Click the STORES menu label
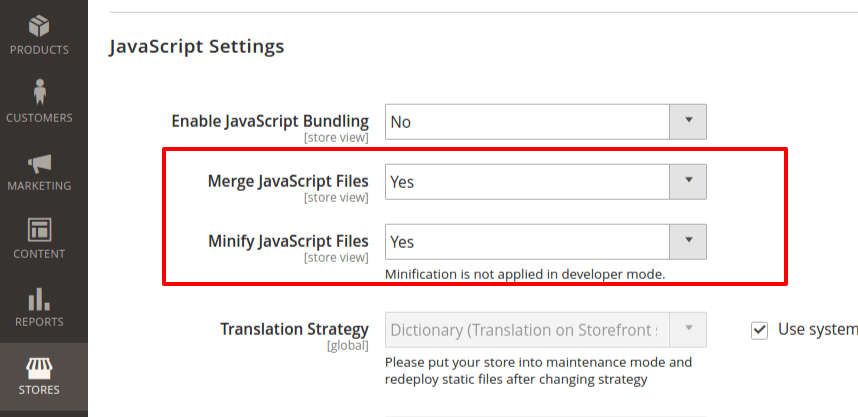This screenshot has height=417, width=858. (39, 390)
